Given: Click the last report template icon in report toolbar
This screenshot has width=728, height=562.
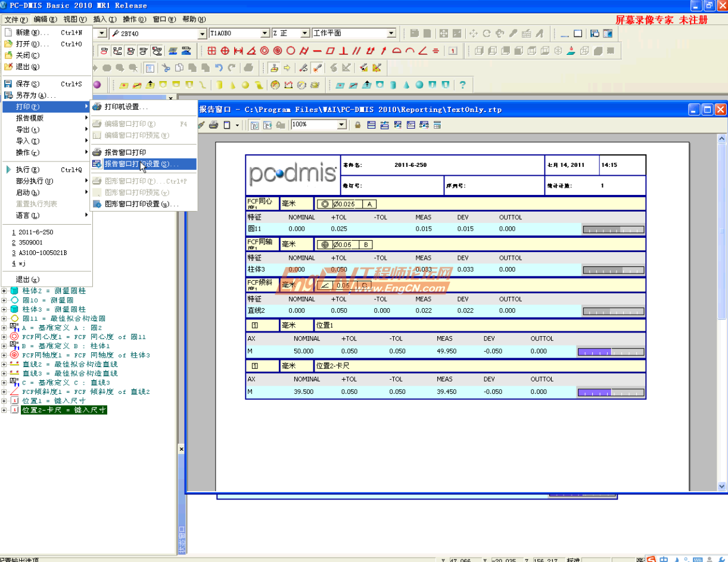Looking at the screenshot, I should click(x=437, y=125).
